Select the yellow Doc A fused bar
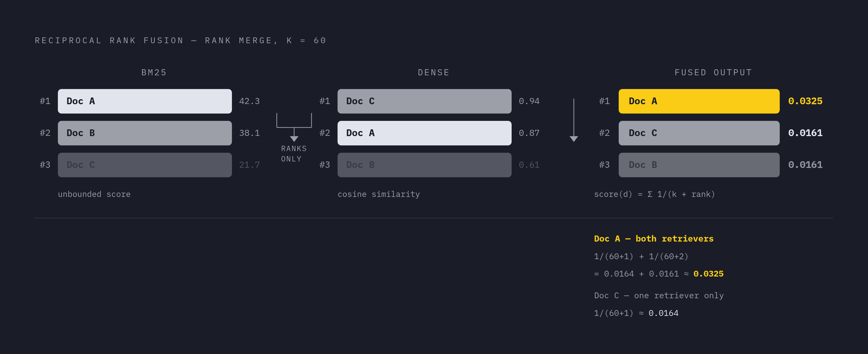Viewport: 868px width, 354px height. [x=699, y=101]
